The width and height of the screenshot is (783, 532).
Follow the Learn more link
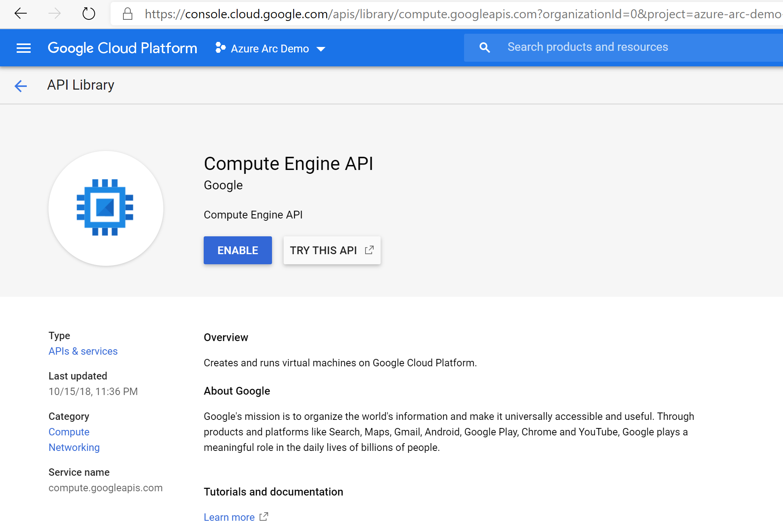(x=229, y=517)
